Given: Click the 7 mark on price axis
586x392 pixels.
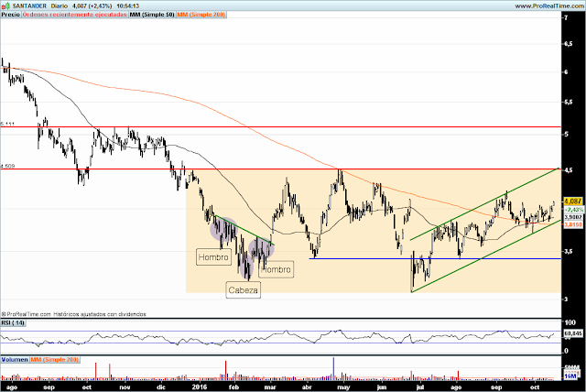Looking at the screenshot, I should click(567, 17).
